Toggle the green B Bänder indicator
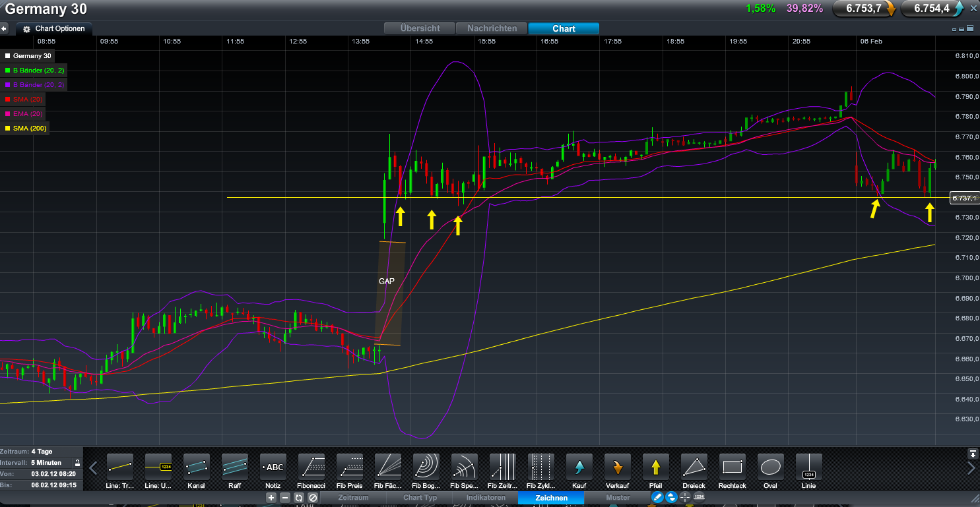The image size is (980, 507). (x=38, y=70)
